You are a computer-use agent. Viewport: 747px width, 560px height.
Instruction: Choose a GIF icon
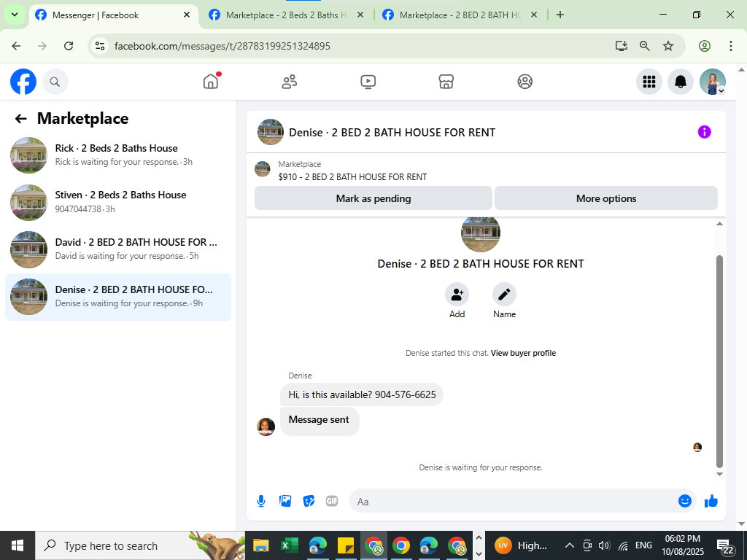pos(332,501)
